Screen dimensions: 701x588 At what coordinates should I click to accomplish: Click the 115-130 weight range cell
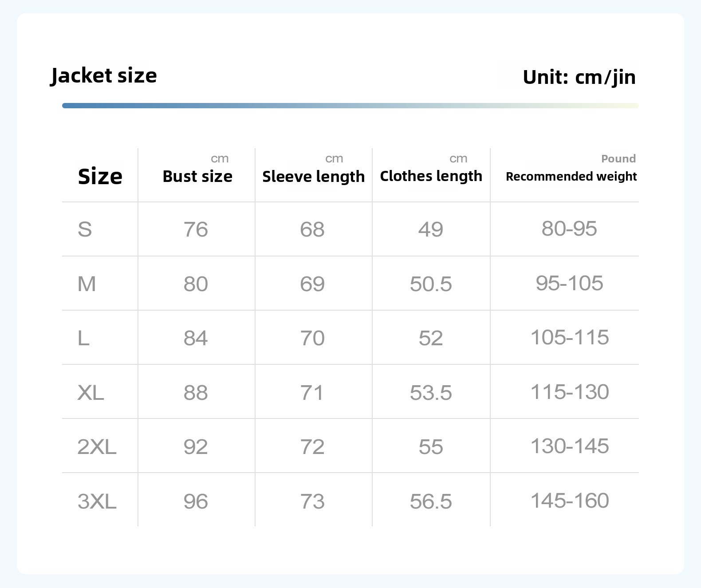point(570,392)
